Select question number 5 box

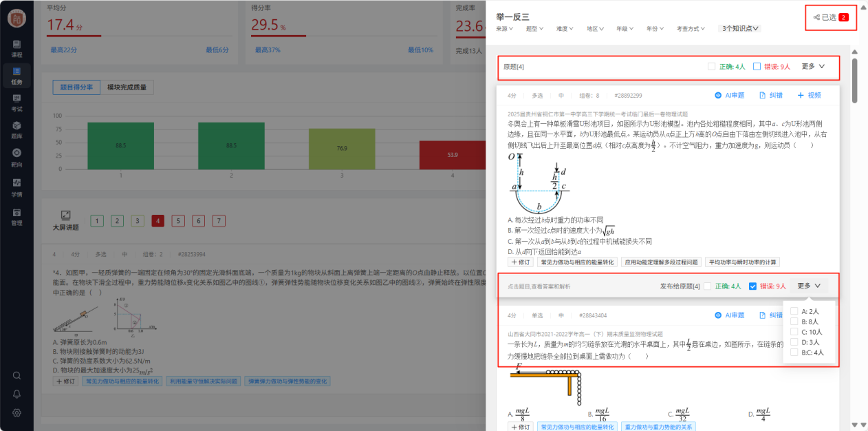point(178,221)
